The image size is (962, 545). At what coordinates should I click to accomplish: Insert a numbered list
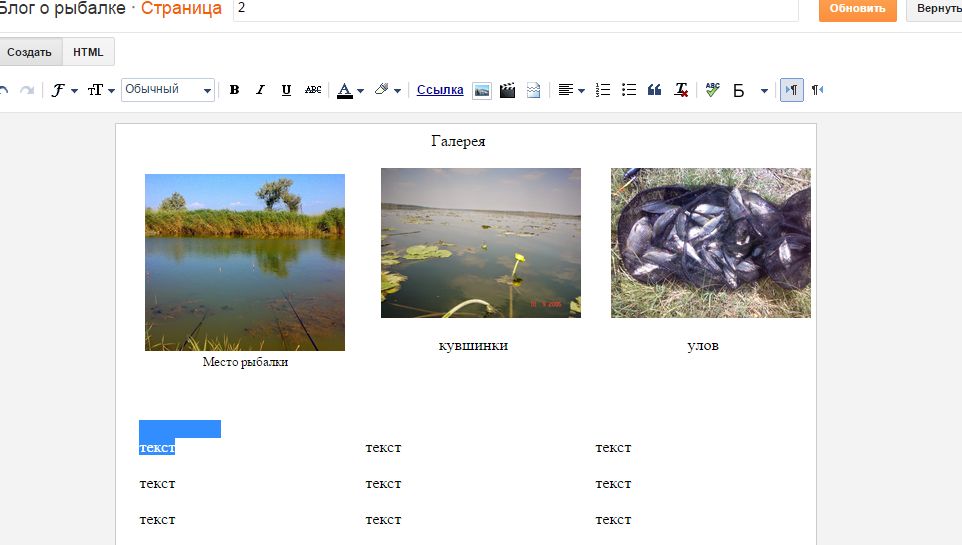click(603, 90)
